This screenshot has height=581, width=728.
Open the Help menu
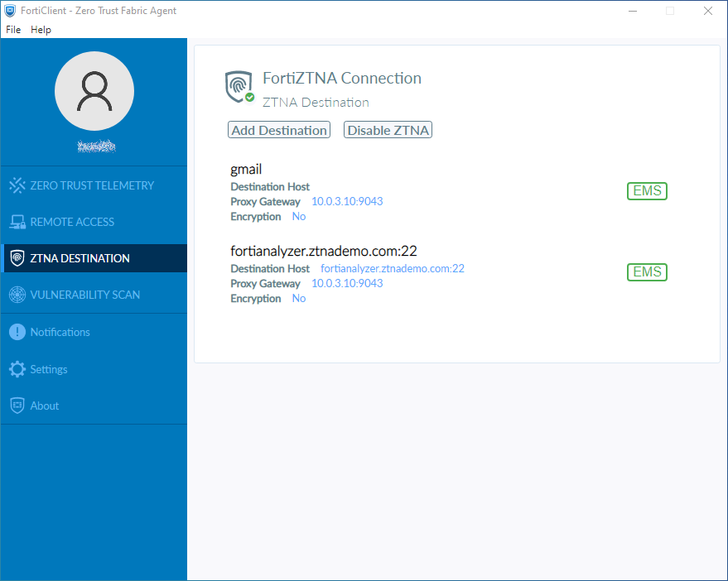pyautogui.click(x=41, y=29)
